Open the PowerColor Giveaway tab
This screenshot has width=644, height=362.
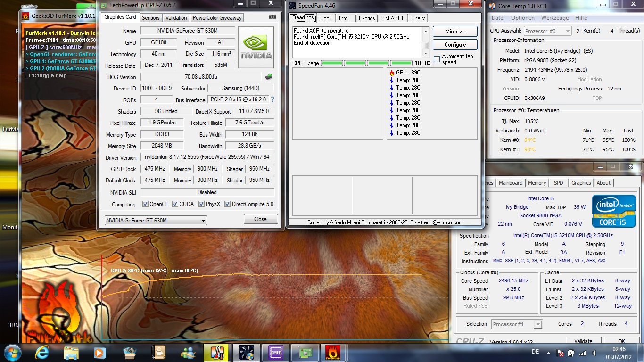pyautogui.click(x=217, y=18)
